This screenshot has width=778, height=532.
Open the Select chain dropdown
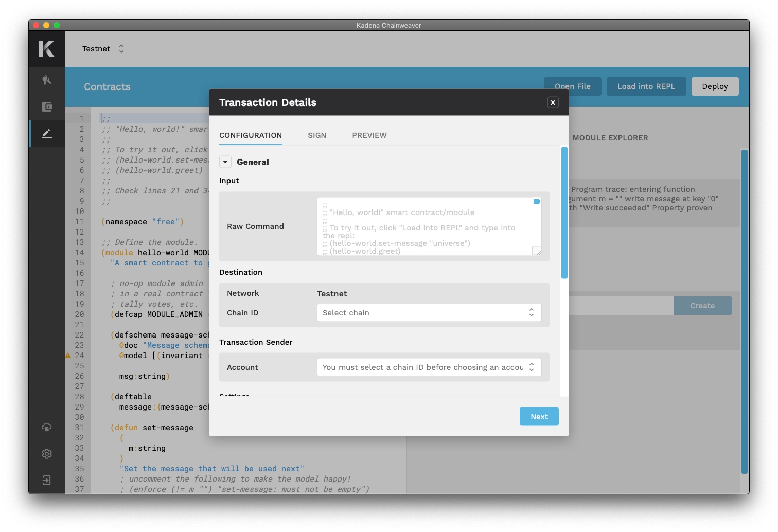pyautogui.click(x=429, y=313)
